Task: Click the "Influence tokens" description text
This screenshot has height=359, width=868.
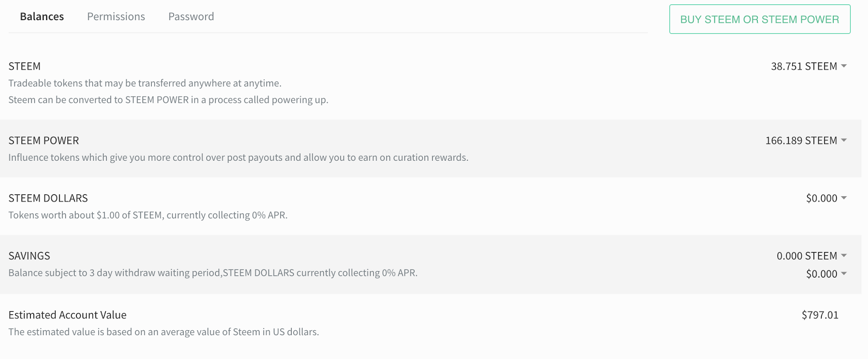Action: click(238, 158)
